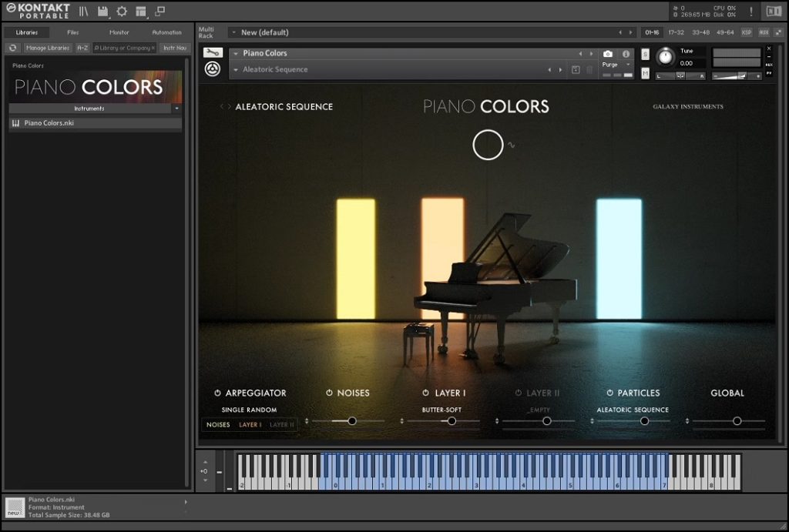Click the instrument wrench edit icon
Screen dimensions: 789x532
(212, 53)
